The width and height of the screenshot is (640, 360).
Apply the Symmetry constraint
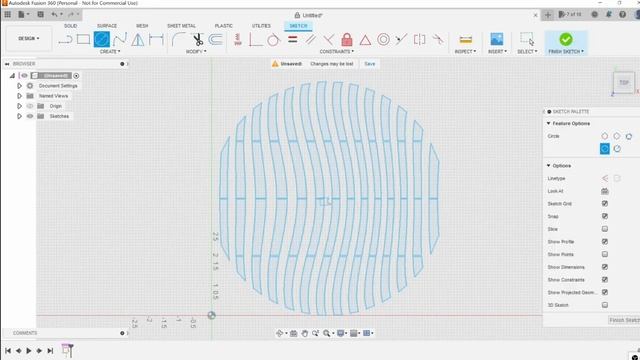pos(420,40)
